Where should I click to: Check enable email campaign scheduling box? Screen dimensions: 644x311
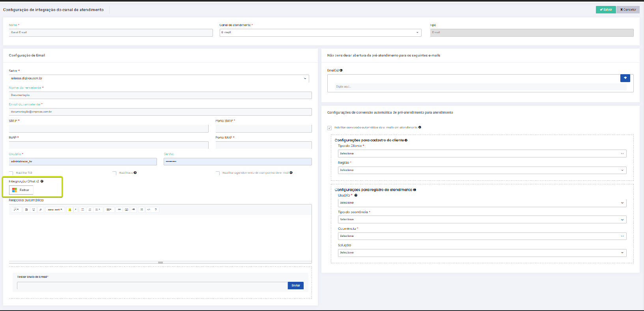coord(218,173)
